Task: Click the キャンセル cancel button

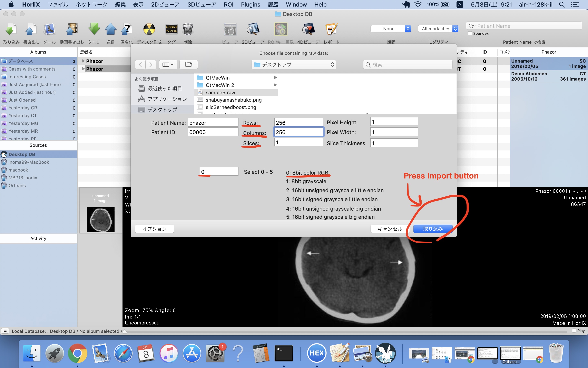Action: [x=390, y=229]
